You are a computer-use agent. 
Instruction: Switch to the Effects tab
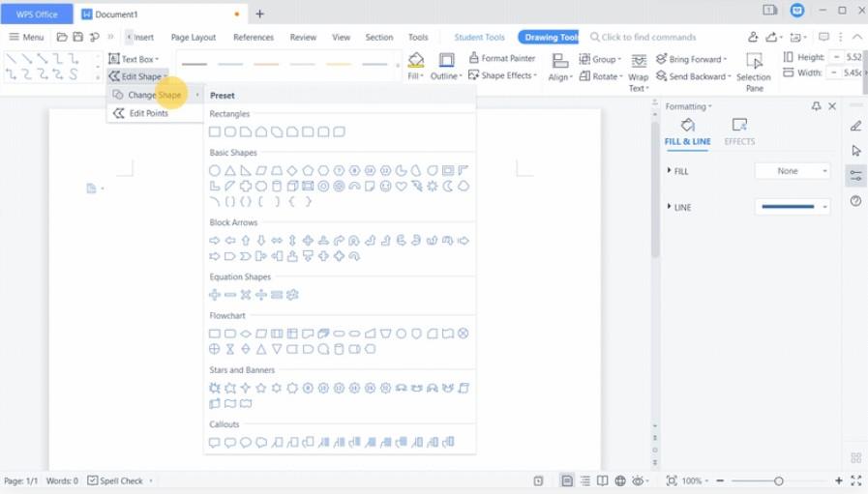pos(739,131)
